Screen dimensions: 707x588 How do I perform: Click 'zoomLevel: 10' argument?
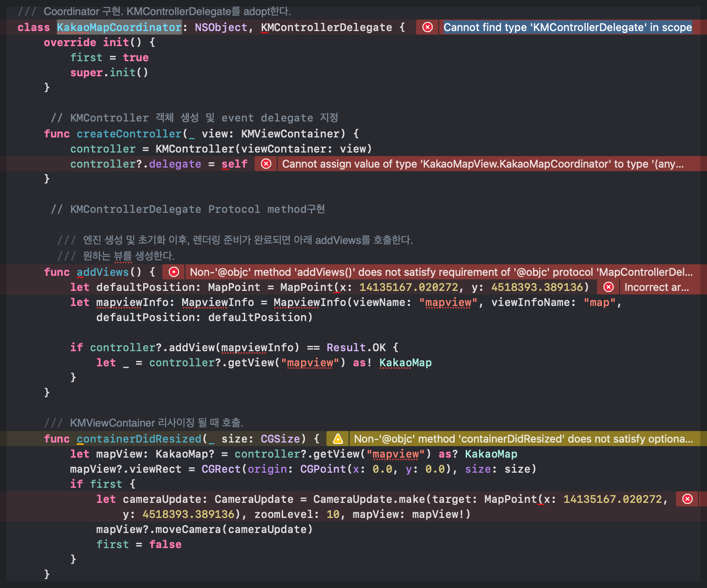coord(297,514)
